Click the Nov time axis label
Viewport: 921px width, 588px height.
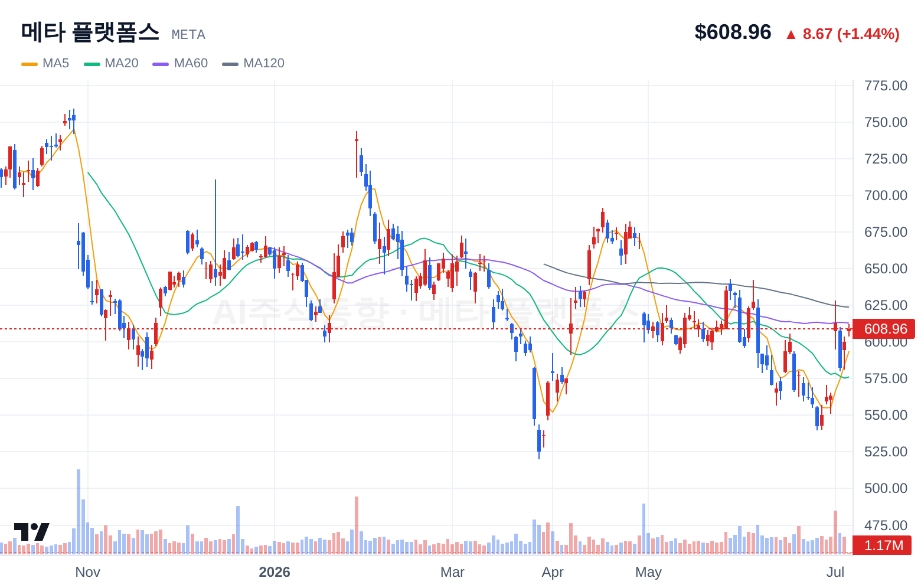[x=87, y=572]
